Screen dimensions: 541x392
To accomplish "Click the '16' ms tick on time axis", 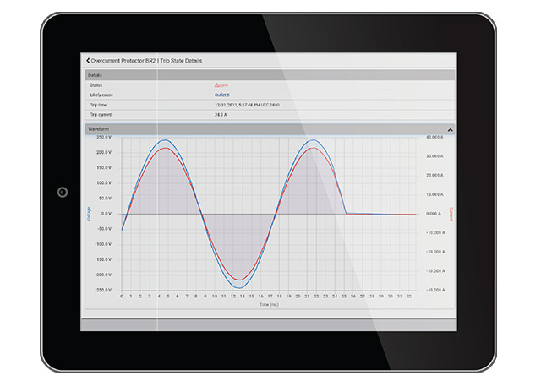I will (x=261, y=297).
